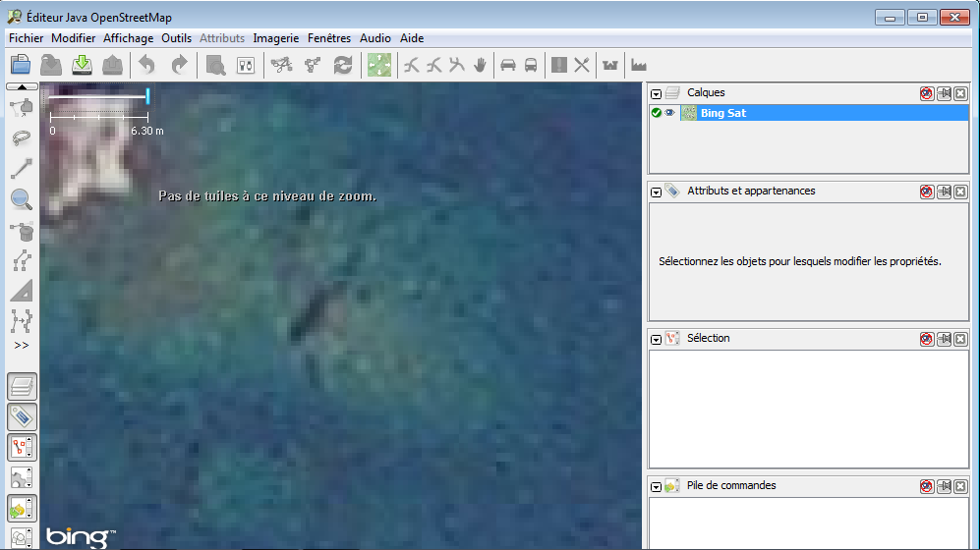
Task: Click the Download map data icon
Action: coord(83,65)
